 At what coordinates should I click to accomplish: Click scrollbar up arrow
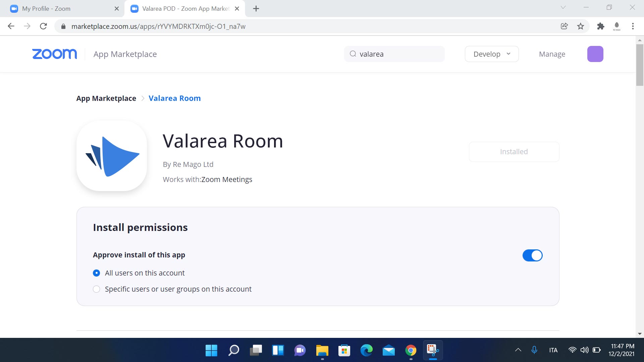click(640, 40)
